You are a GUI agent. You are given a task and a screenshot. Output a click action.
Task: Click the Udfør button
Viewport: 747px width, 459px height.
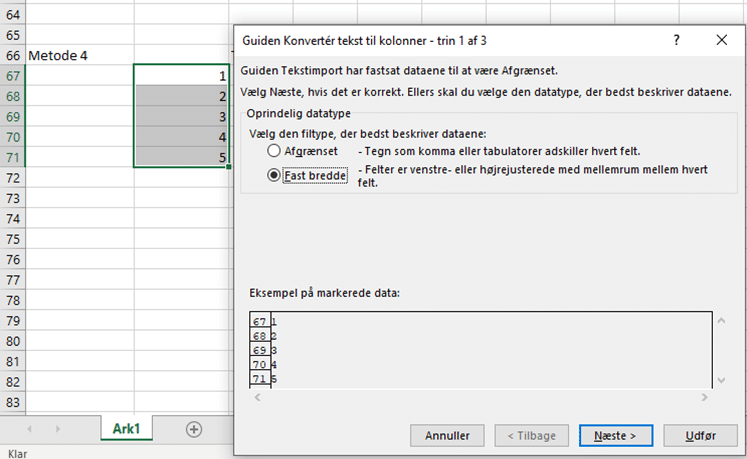point(701,435)
